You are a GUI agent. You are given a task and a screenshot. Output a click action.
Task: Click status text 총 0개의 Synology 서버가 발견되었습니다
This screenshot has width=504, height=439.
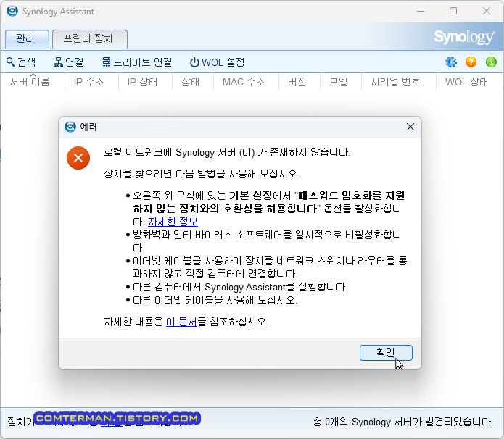pyautogui.click(x=403, y=422)
